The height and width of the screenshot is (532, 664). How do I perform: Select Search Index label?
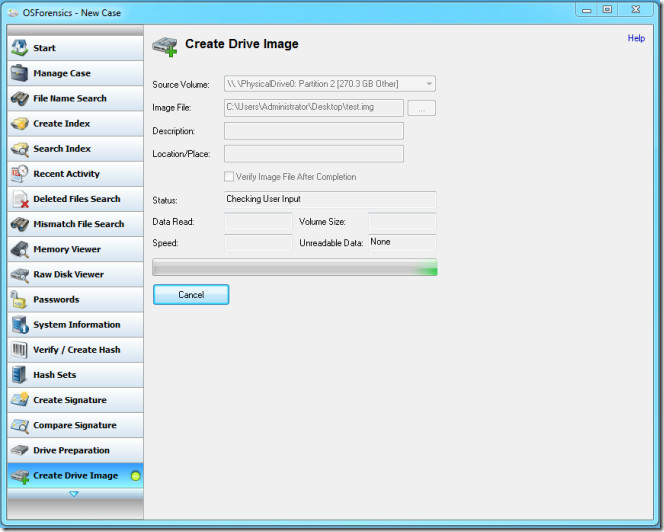(x=62, y=149)
